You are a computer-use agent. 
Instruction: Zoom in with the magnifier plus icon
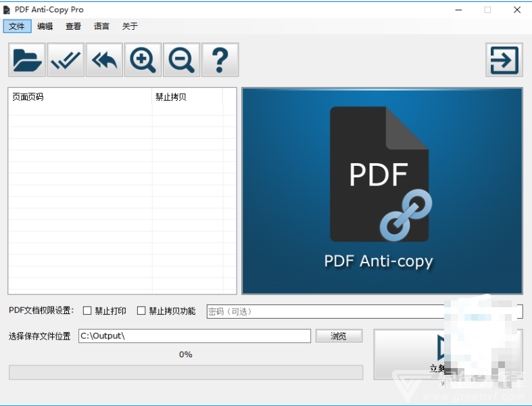(143, 60)
